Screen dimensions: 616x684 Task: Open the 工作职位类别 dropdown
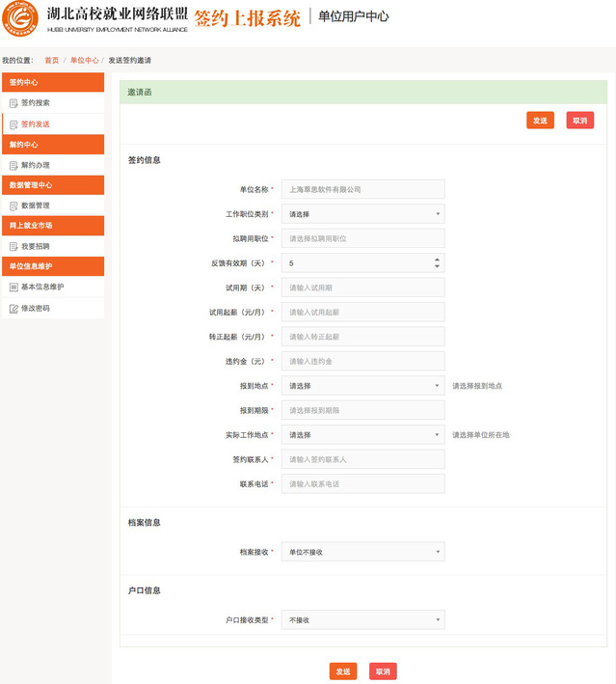pyautogui.click(x=362, y=214)
